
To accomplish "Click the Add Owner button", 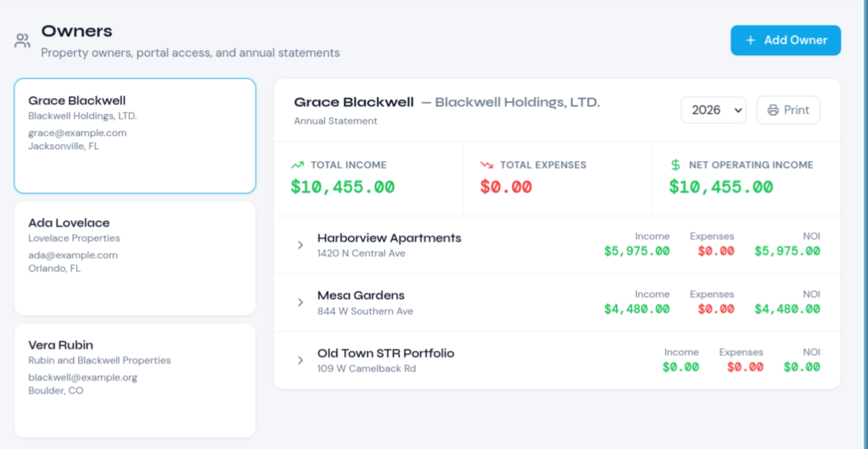I will click(786, 40).
